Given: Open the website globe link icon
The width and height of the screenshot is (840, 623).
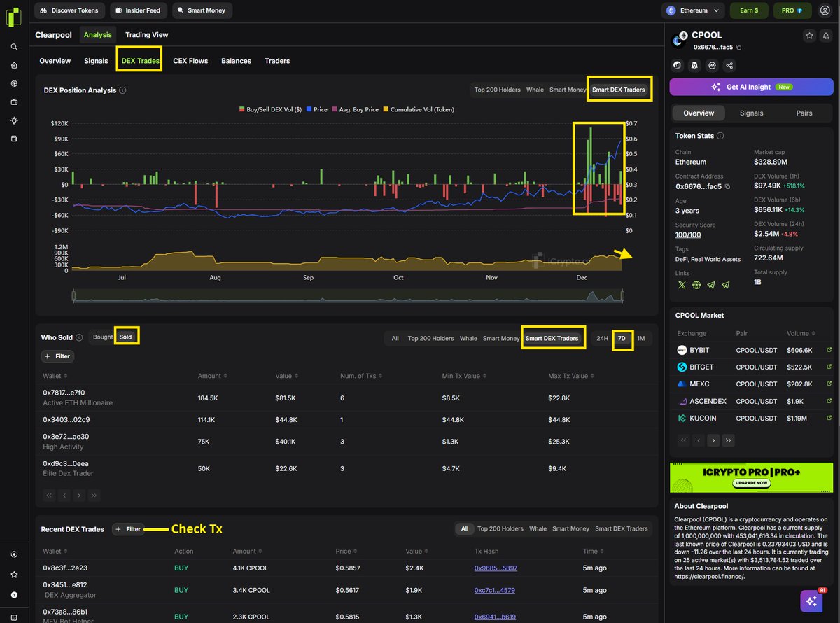Looking at the screenshot, I should pos(696,285).
